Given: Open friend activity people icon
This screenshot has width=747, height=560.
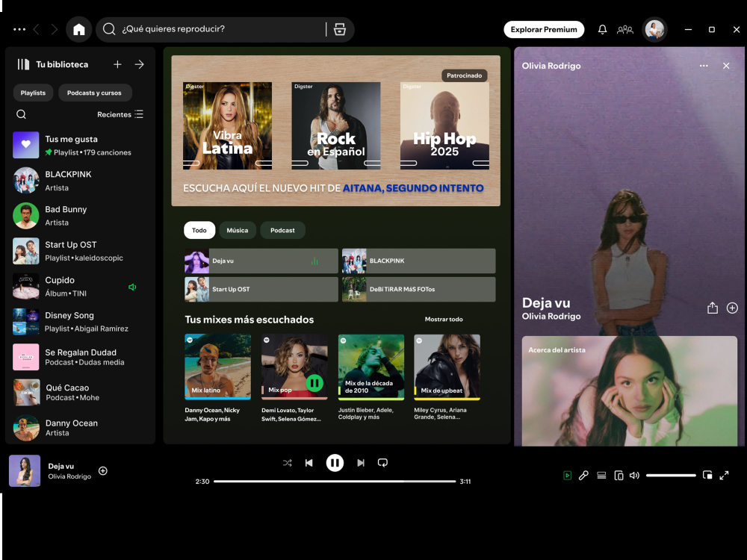Looking at the screenshot, I should pyautogui.click(x=625, y=30).
